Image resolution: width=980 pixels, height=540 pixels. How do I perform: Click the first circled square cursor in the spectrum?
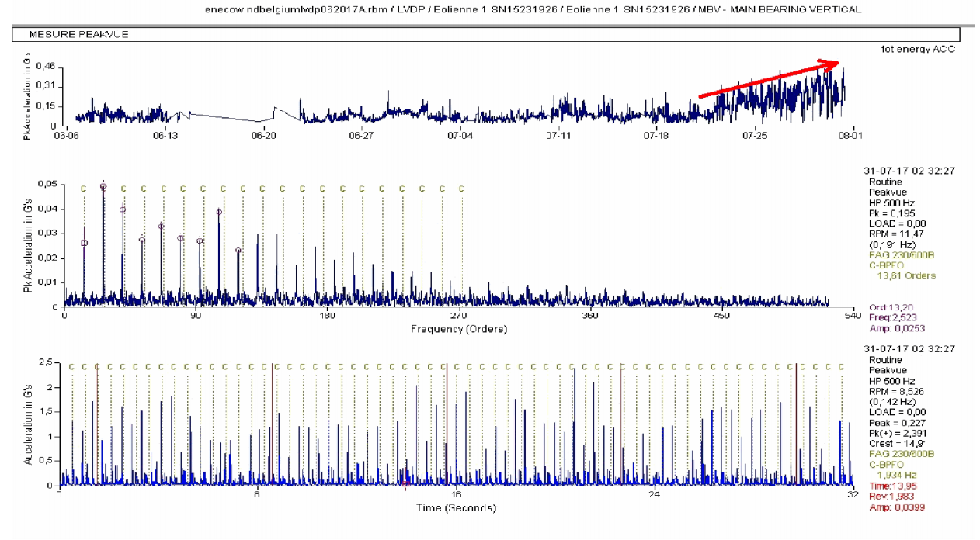(85, 243)
